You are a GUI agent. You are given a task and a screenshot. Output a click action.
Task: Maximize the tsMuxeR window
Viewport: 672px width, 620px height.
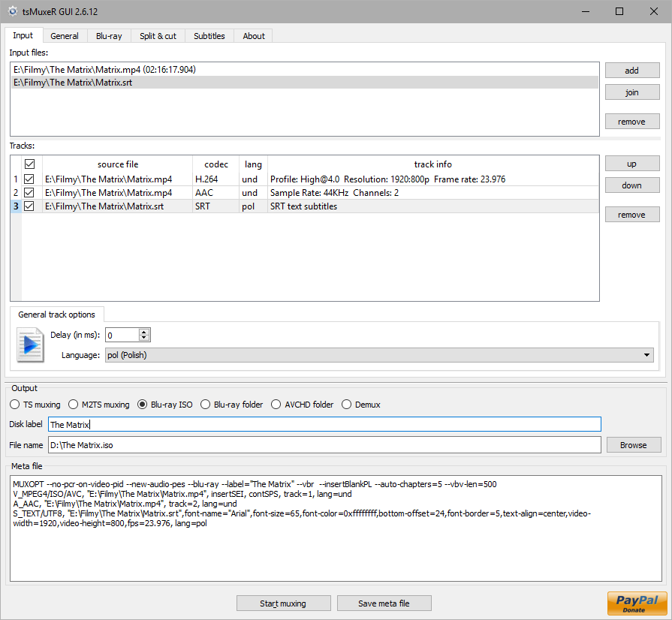(619, 11)
